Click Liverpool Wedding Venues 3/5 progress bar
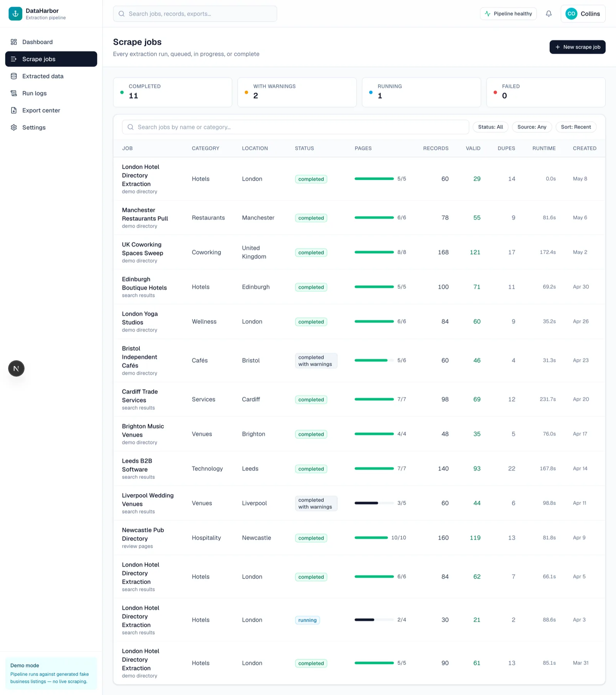This screenshot has height=695, width=616. pos(374,503)
